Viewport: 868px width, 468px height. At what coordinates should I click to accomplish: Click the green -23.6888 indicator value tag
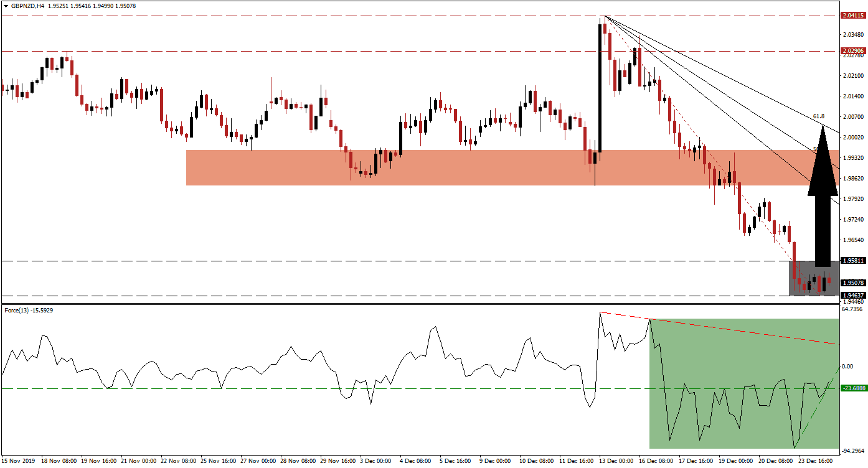tap(851, 388)
